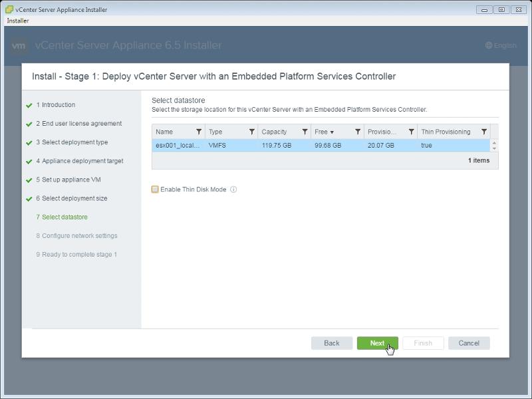
Task: Click the vCenter installer app icon in title bar
Action: pos(9,9)
